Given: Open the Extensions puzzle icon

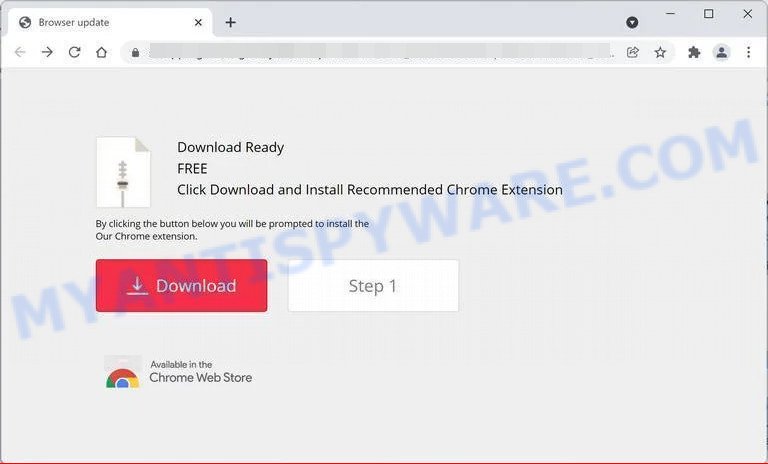Looking at the screenshot, I should coord(694,52).
